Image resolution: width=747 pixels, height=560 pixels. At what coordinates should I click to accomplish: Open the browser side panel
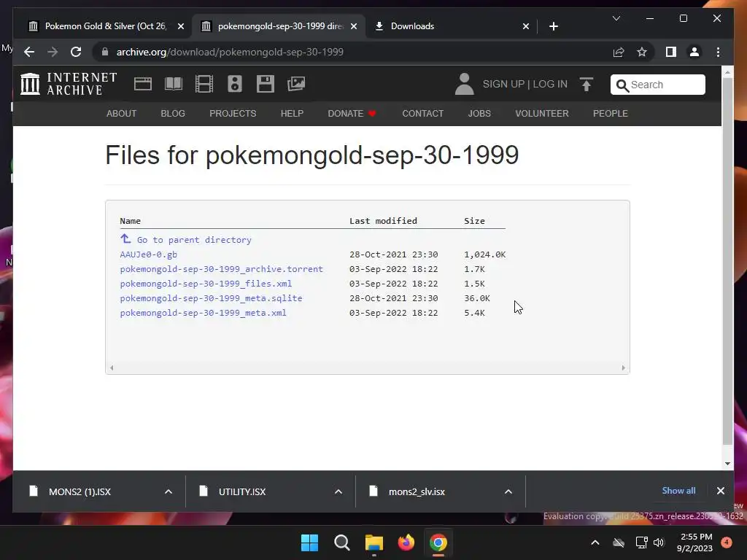671,52
